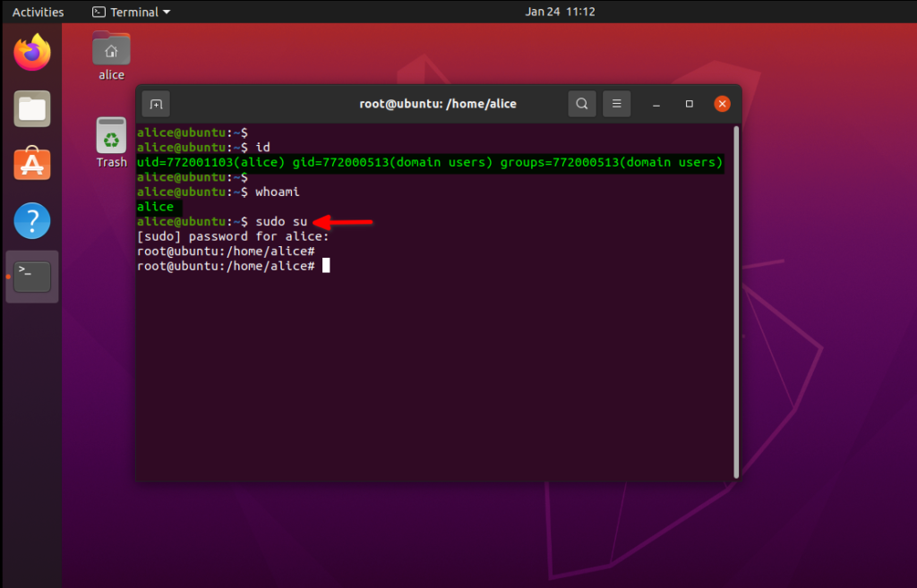
Task: Expand the Terminal app menu in top bar
Action: point(132,12)
